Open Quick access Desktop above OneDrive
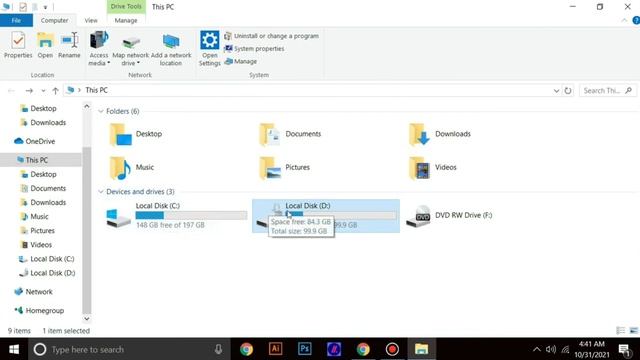 38,109
